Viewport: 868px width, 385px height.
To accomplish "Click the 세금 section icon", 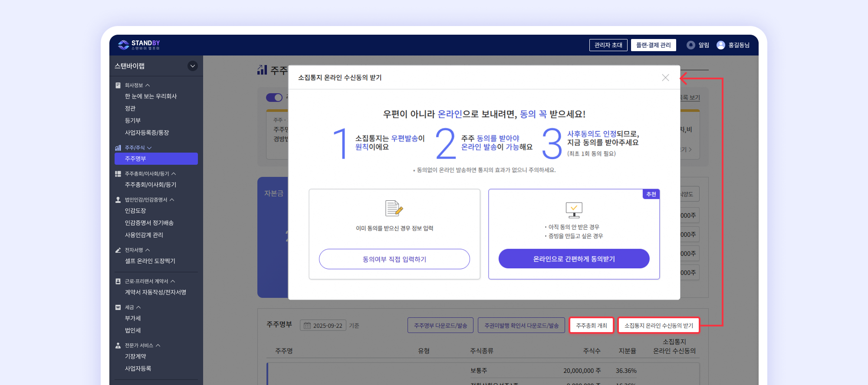I will (x=118, y=307).
